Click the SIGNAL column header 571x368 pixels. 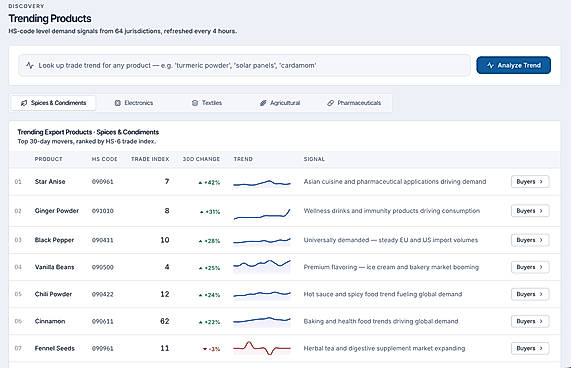point(314,159)
